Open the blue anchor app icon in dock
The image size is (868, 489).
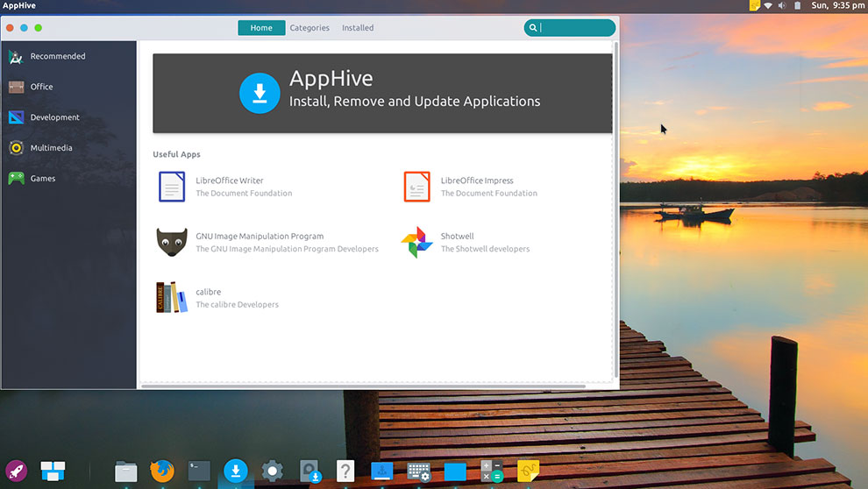(x=382, y=471)
